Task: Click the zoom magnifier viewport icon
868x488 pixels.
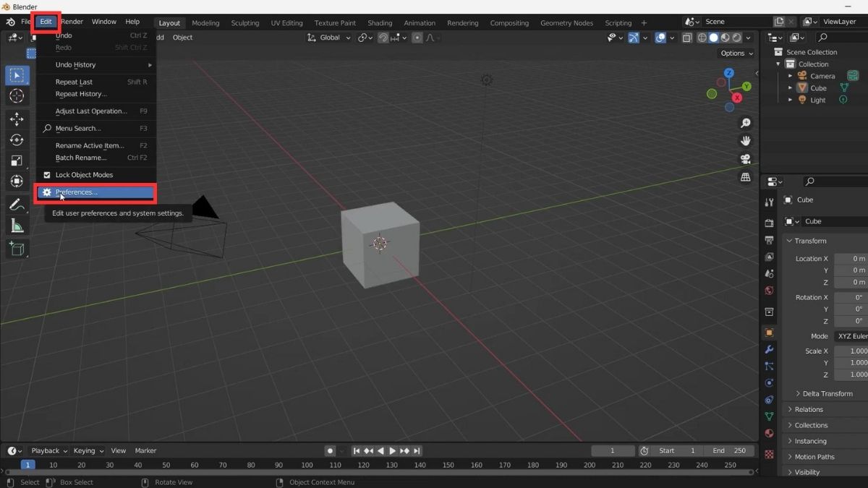Action: [746, 123]
